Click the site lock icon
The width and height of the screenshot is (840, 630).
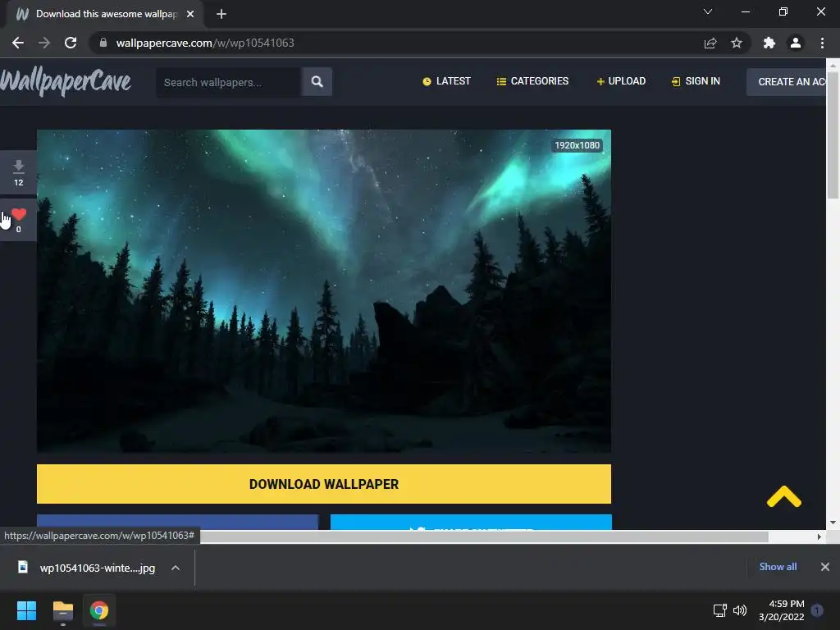point(103,43)
